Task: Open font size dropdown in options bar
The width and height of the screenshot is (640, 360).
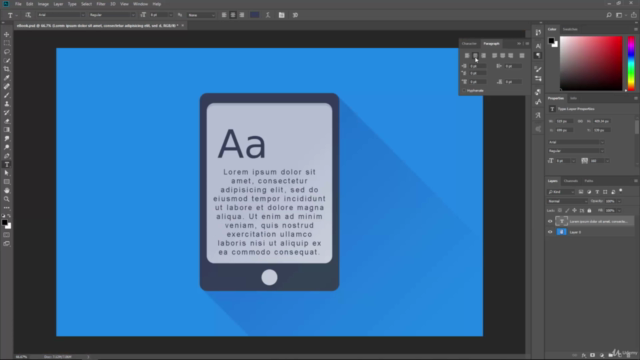Action: pos(171,15)
